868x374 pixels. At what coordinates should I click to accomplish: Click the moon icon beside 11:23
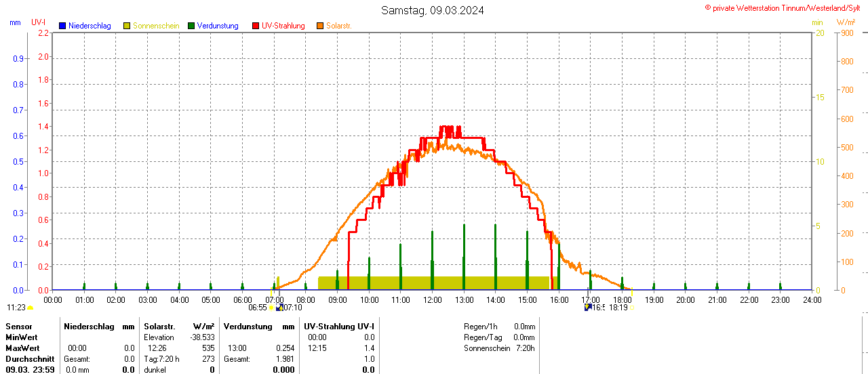[x=30, y=308]
